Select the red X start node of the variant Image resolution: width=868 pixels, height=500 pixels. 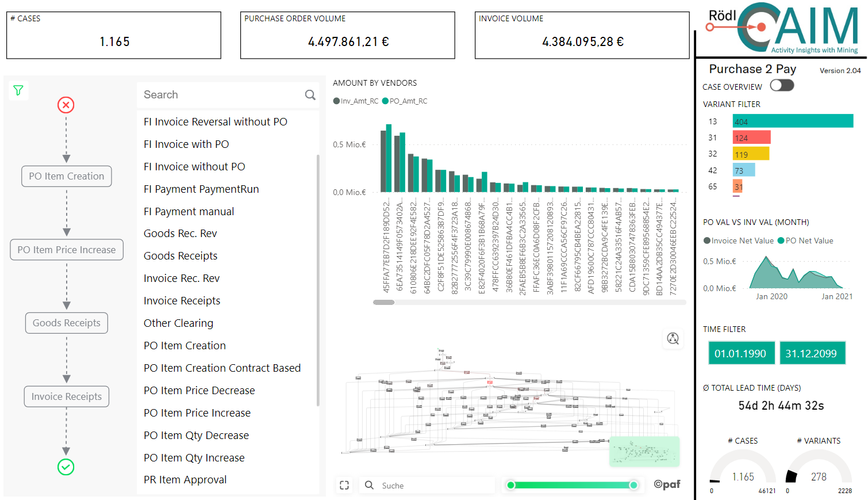coord(66,105)
